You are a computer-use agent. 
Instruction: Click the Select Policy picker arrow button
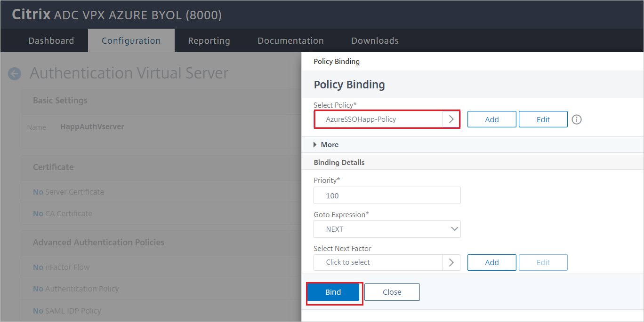coord(451,119)
